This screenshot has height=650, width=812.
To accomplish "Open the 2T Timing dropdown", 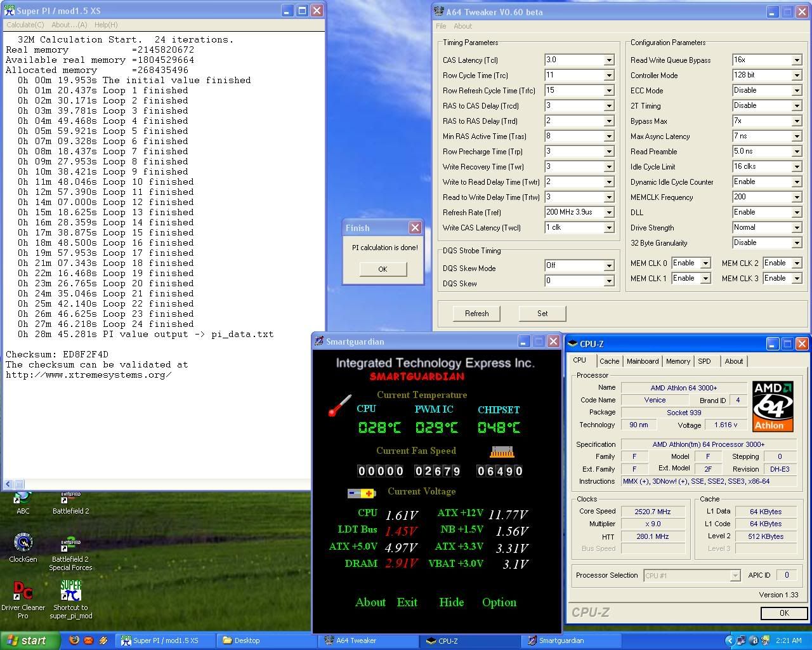I will tap(796, 106).
